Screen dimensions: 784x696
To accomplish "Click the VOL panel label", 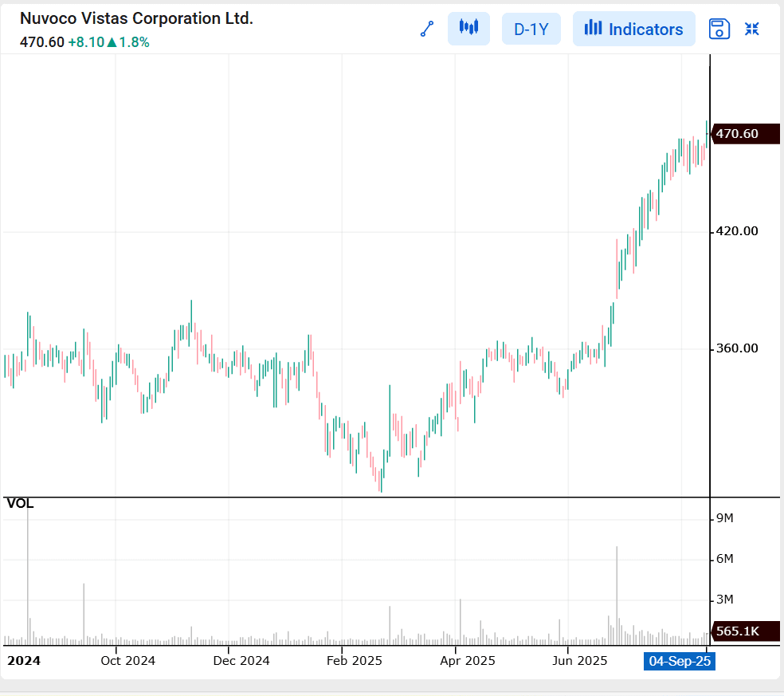I will (x=20, y=503).
